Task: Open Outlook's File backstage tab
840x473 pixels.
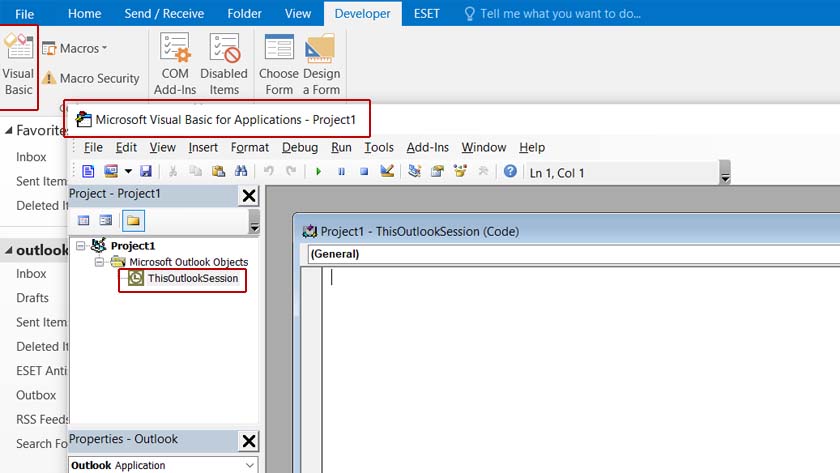Action: [x=24, y=13]
